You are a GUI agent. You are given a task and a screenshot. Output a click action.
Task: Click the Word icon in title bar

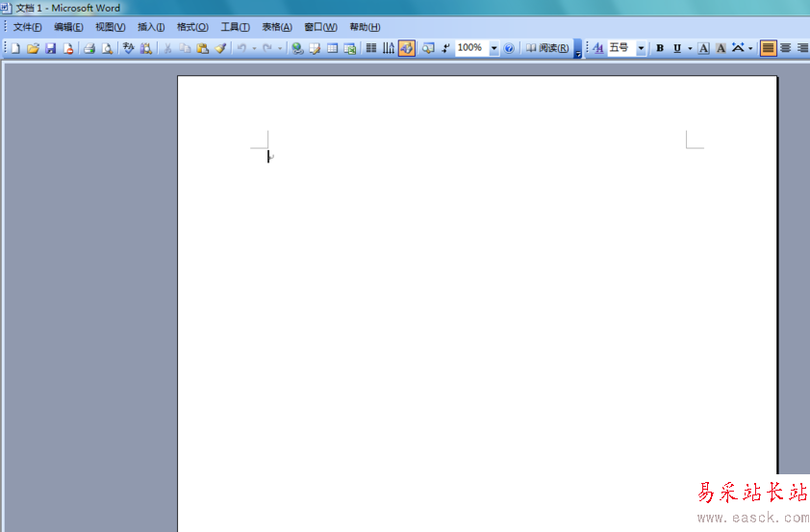(6, 8)
